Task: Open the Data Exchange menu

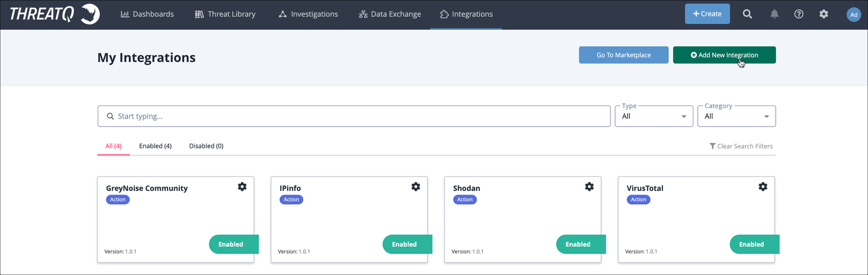Action: click(390, 14)
